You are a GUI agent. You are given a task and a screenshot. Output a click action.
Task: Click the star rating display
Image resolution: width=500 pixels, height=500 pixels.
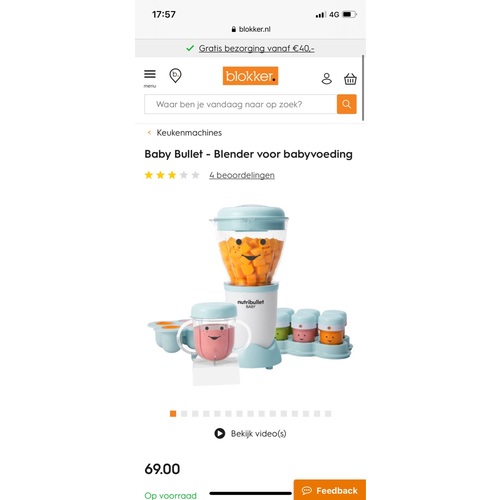(x=172, y=175)
